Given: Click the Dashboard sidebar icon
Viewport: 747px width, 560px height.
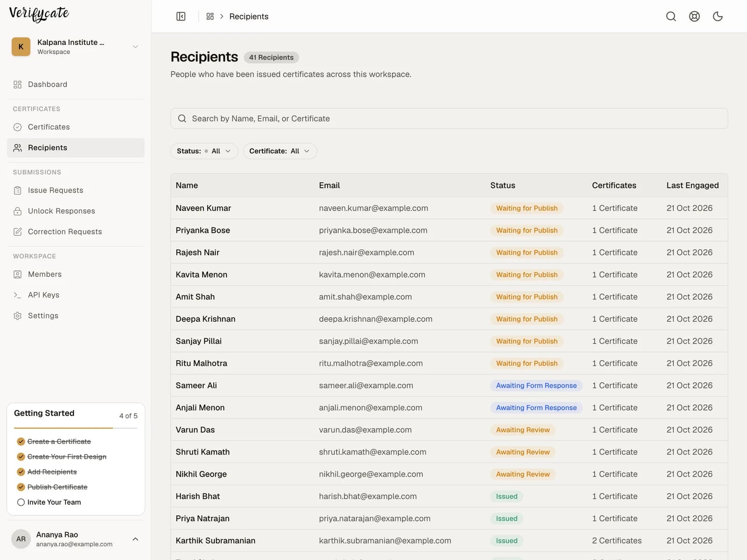Looking at the screenshot, I should 18,84.
